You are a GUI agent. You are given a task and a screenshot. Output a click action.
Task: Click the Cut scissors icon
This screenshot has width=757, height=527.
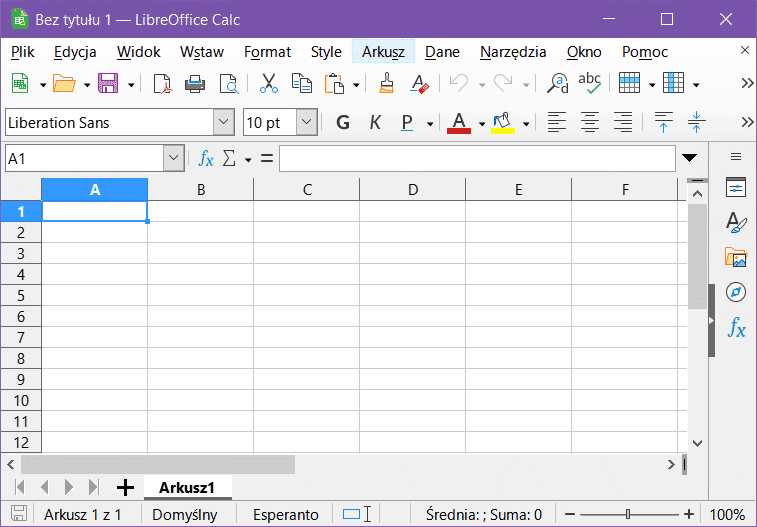pyautogui.click(x=268, y=84)
